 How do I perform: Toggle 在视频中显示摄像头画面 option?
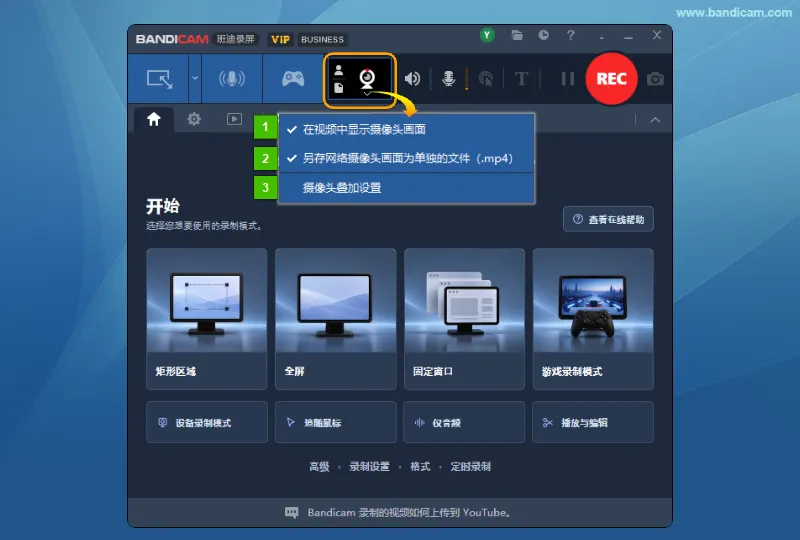407,129
